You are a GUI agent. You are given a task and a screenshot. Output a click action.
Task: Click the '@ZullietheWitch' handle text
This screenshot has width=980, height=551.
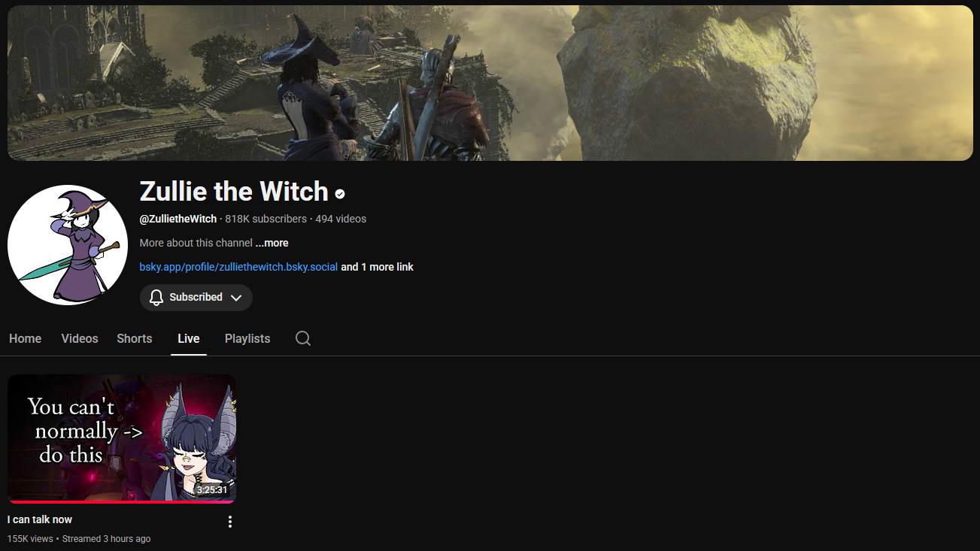178,219
